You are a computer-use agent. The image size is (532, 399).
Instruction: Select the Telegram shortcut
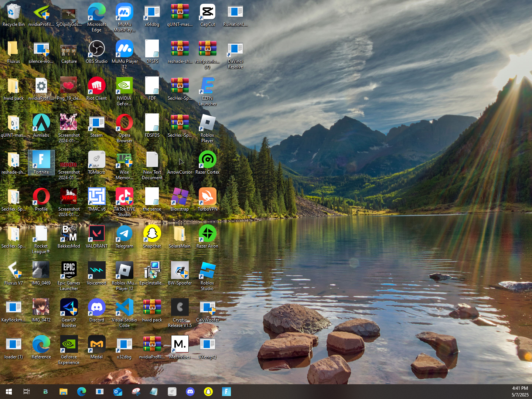tap(125, 237)
